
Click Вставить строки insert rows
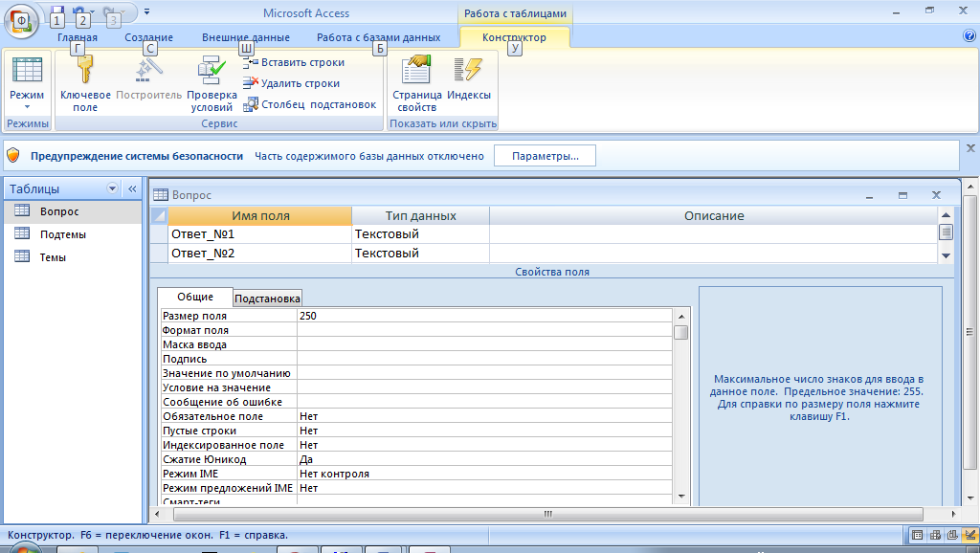tap(294, 62)
